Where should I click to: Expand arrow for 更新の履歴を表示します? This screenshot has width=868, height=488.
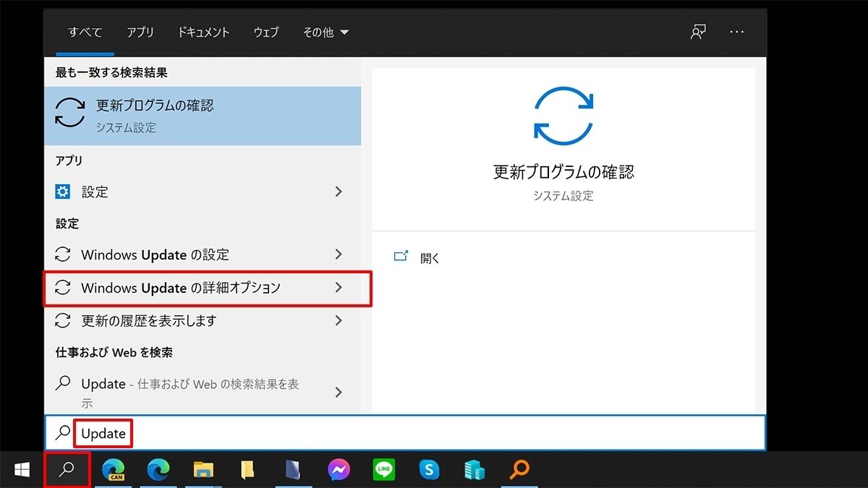(339, 320)
